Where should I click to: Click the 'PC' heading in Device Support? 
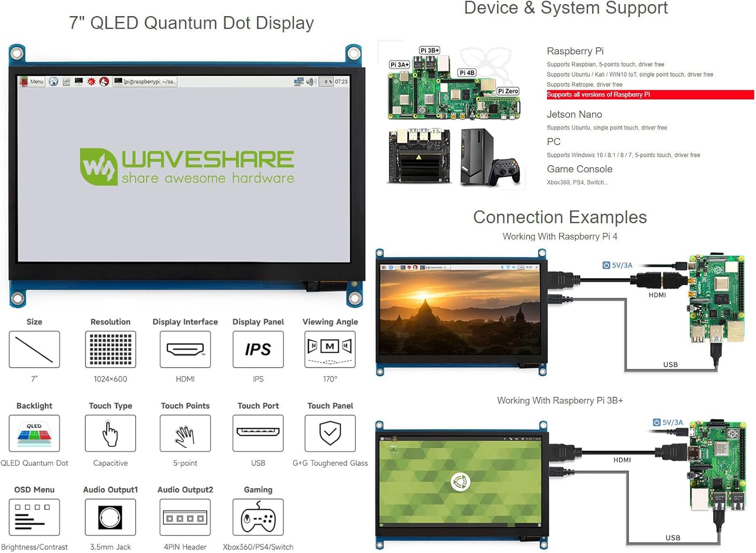click(x=553, y=142)
